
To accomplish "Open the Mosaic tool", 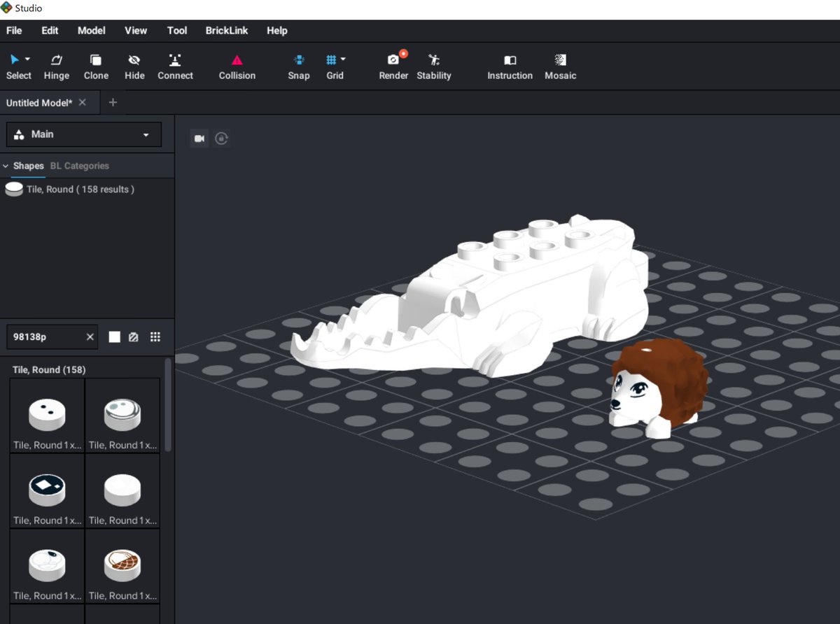I will [561, 67].
